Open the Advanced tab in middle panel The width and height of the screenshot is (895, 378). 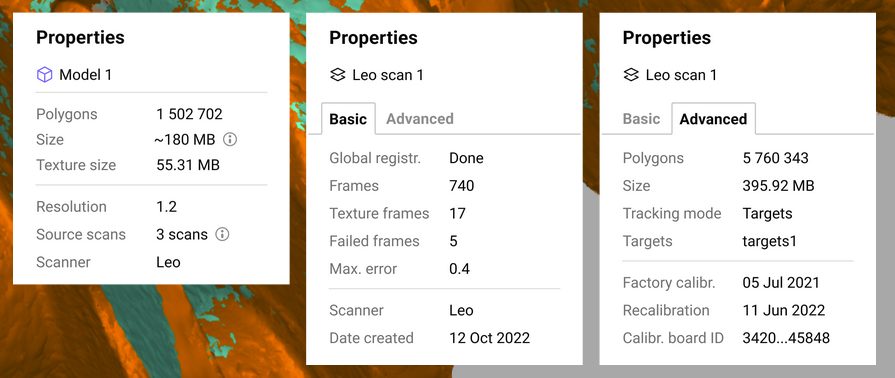(x=420, y=119)
